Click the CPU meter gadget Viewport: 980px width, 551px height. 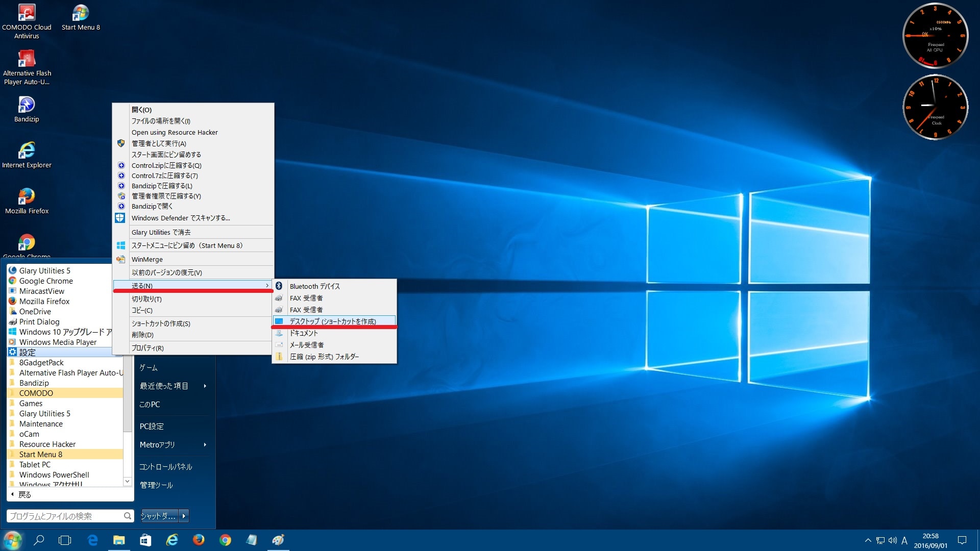click(x=935, y=36)
